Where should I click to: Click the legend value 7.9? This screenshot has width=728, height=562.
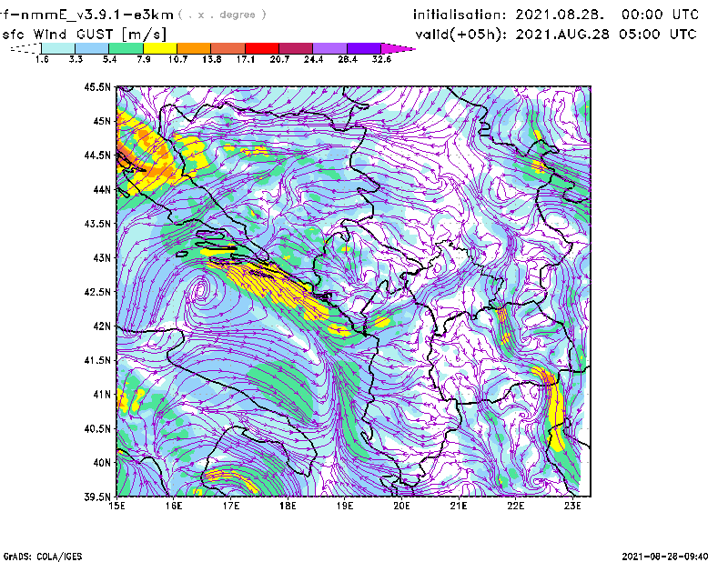tap(144, 59)
